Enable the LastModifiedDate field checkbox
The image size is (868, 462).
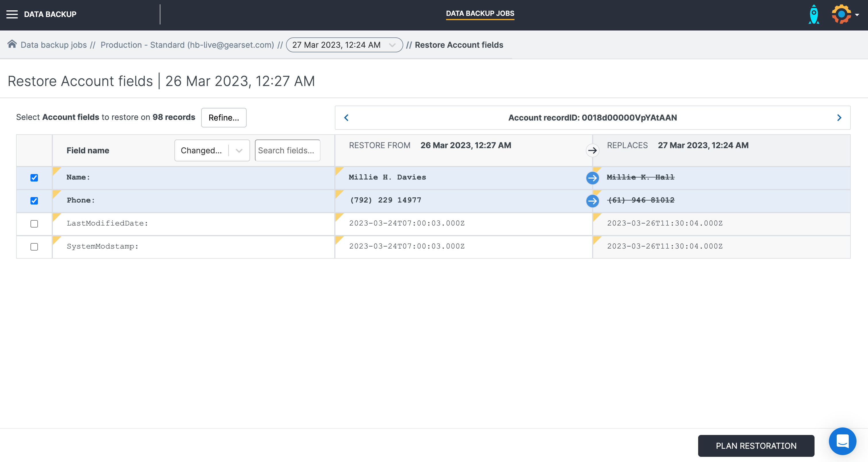click(34, 224)
